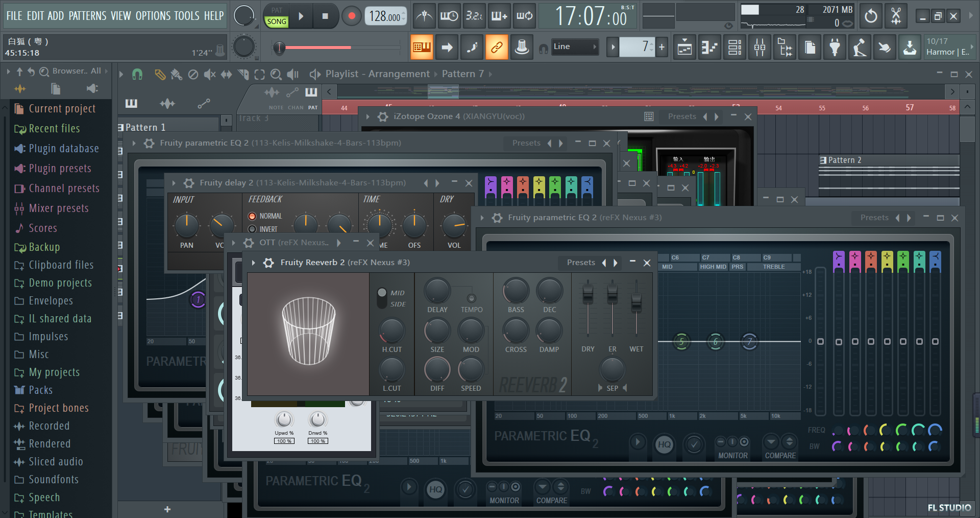Click the tap tempo icon
Screen dimensions: 980x518
click(860, 48)
